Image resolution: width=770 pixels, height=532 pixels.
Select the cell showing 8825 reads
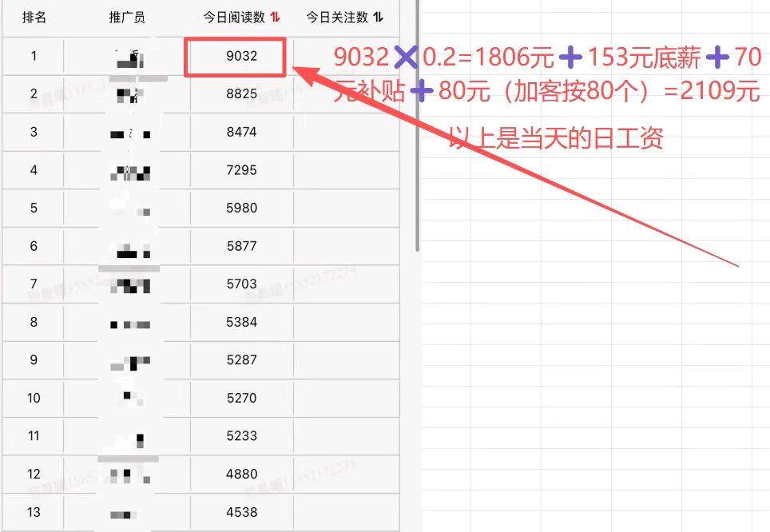(241, 94)
